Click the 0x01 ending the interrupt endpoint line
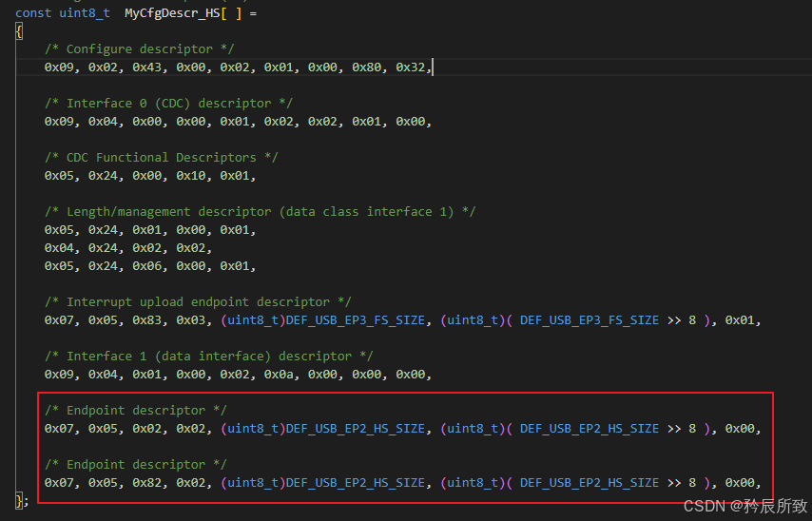 click(740, 320)
